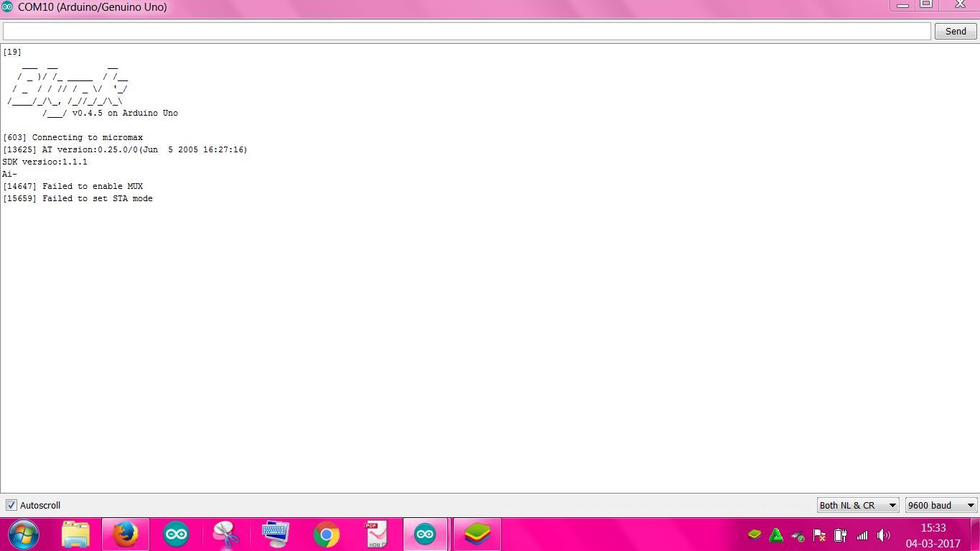The image size is (980, 551).
Task: Click the volume speaker tray icon
Action: coord(884,535)
